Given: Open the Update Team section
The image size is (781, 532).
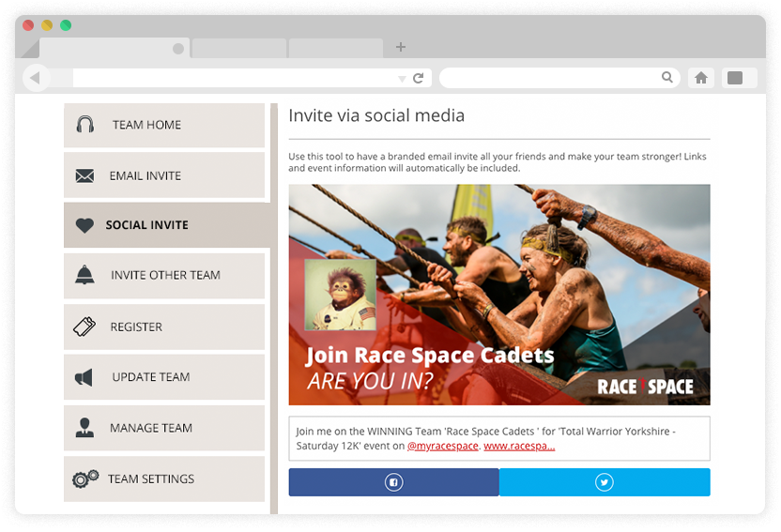Looking at the screenshot, I should point(164,377).
